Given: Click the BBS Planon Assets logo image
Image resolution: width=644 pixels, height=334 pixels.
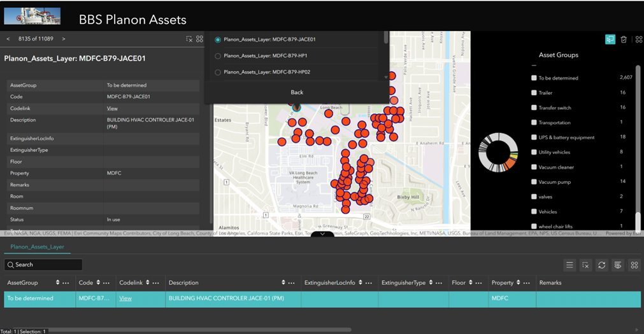Looking at the screenshot, I should pos(32,17).
